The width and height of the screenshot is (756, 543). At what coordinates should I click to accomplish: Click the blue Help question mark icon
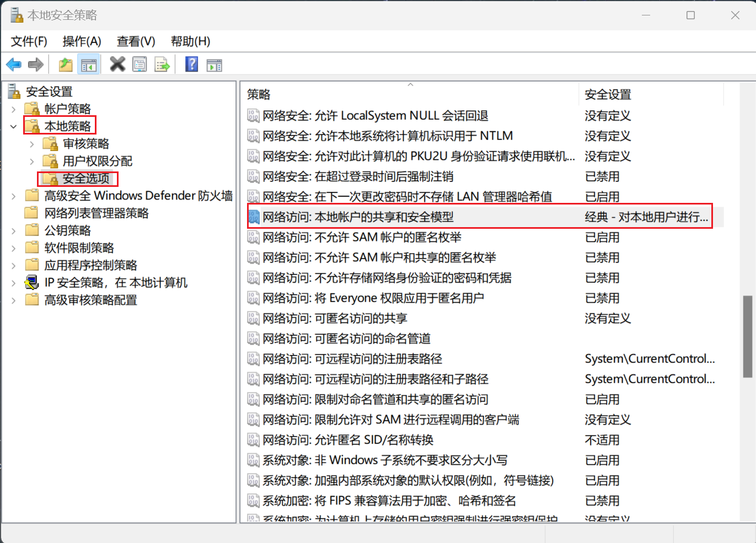191,64
